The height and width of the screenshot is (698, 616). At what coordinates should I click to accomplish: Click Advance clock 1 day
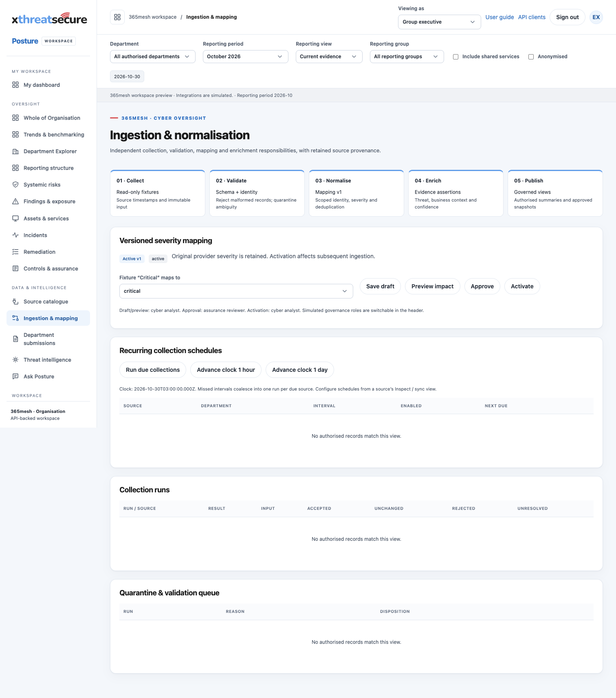[300, 370]
